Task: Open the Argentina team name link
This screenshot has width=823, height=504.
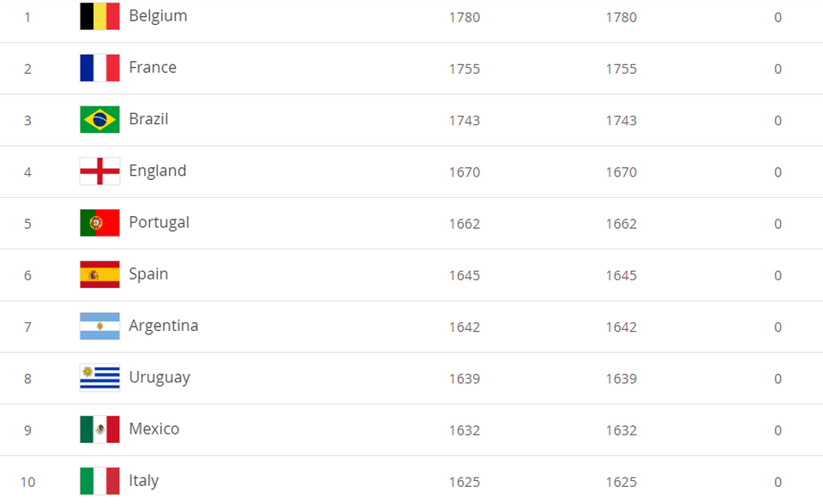Action: point(164,326)
